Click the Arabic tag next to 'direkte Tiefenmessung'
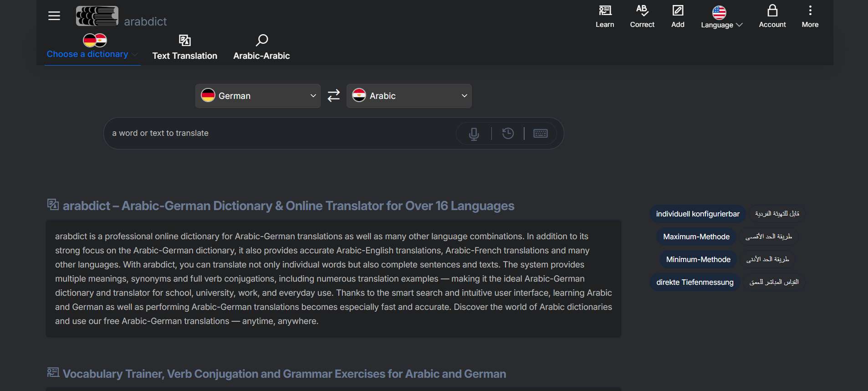 click(x=774, y=282)
